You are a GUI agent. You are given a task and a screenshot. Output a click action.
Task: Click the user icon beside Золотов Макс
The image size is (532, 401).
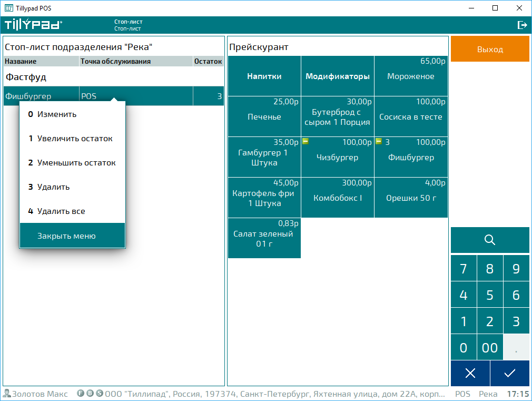point(7,394)
